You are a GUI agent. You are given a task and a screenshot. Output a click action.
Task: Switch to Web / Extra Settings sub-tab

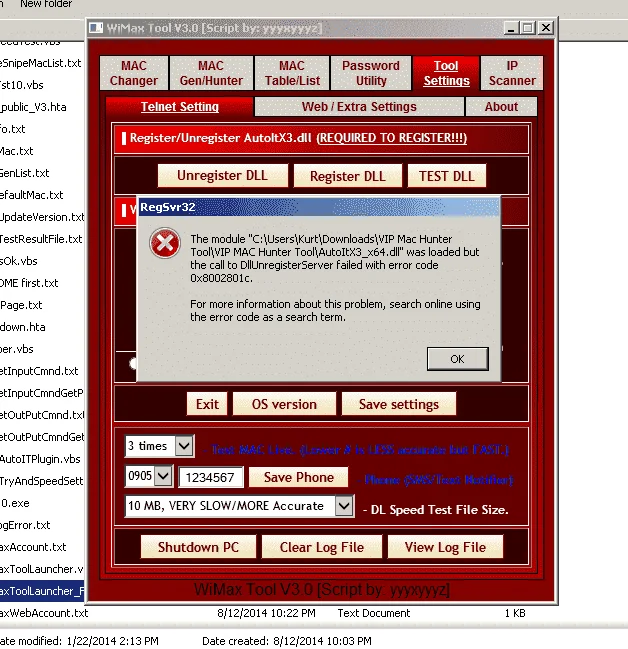pos(359,107)
